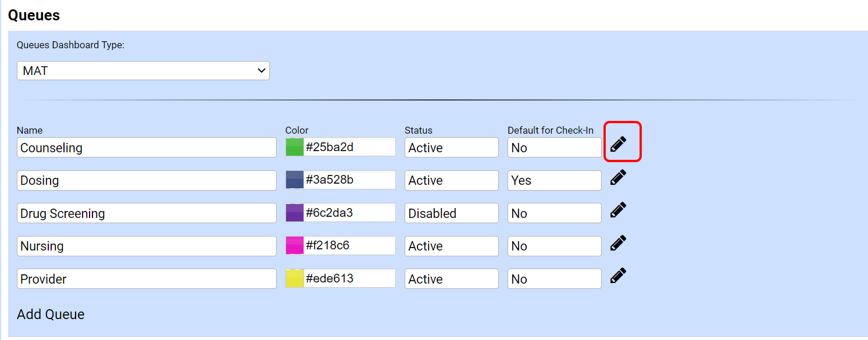
Task: Click the Yes check-in field for Dosing
Action: (x=553, y=180)
